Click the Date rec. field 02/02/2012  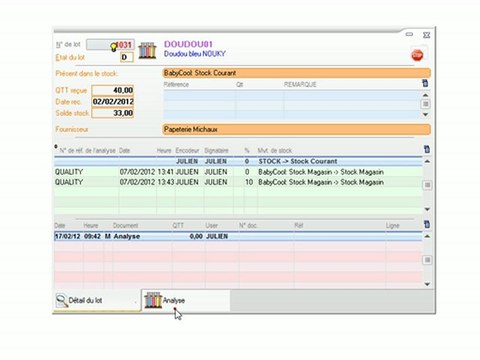113,102
